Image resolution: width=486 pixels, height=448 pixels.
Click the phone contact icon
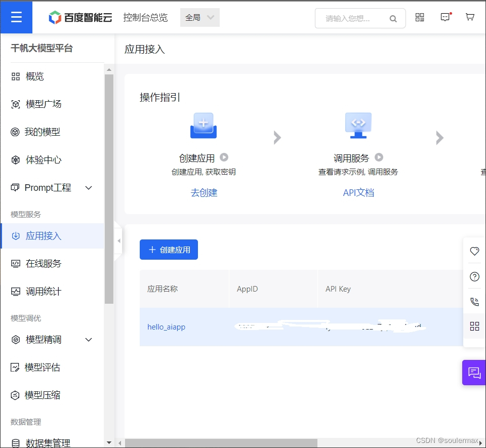[x=474, y=302]
